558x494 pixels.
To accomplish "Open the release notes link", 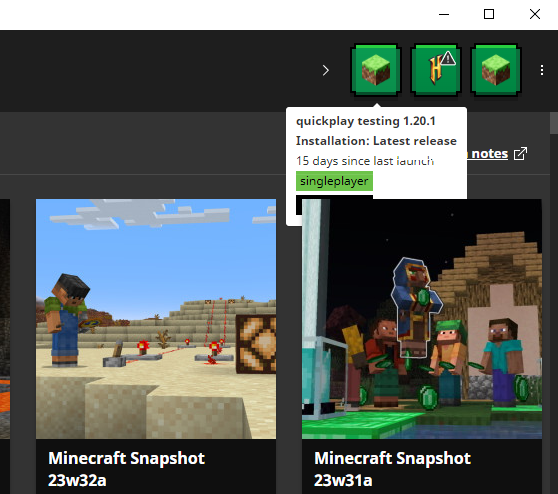I will pyautogui.click(x=488, y=154).
